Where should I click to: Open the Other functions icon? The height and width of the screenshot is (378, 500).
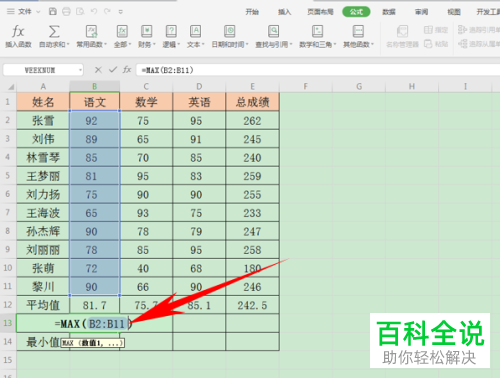[358, 32]
